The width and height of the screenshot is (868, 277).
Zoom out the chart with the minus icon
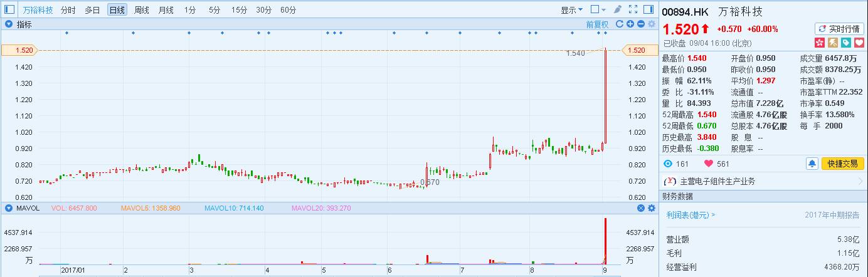point(641,24)
